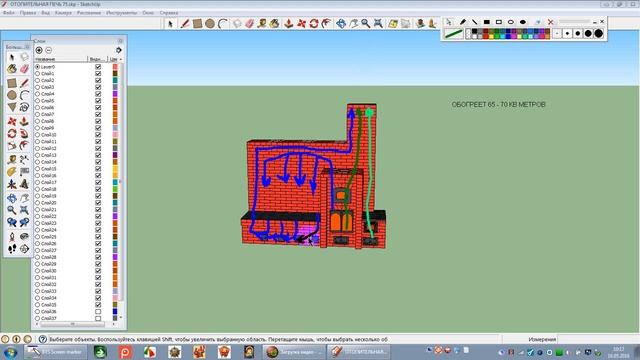Choose filled ellipse shape in marker palette
The image size is (640, 360).
point(523,22)
